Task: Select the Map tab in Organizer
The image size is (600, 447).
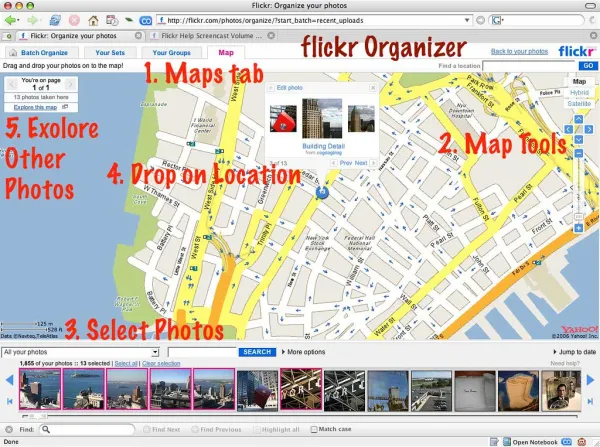Action: tap(226, 52)
